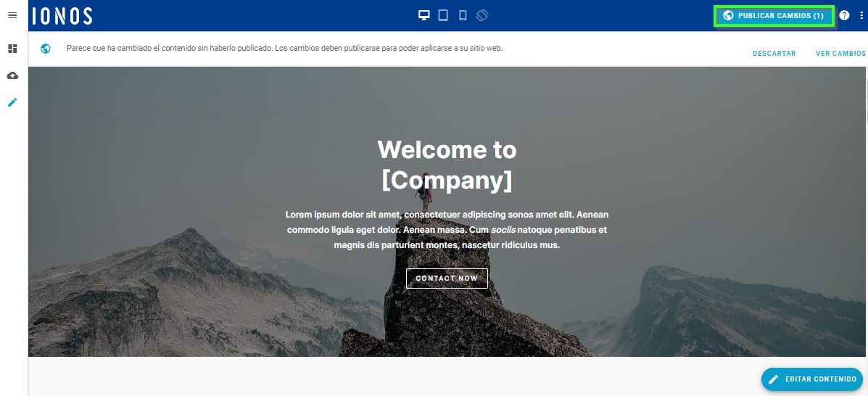Open Ver Cambios link
Screen dimensions: 868x396
pyautogui.click(x=840, y=54)
